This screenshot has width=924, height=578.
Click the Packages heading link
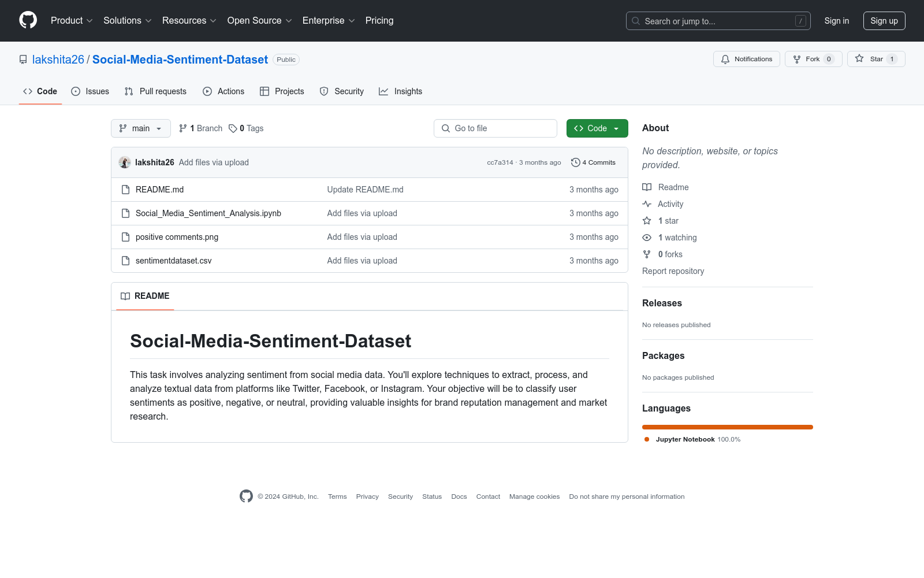[663, 355]
